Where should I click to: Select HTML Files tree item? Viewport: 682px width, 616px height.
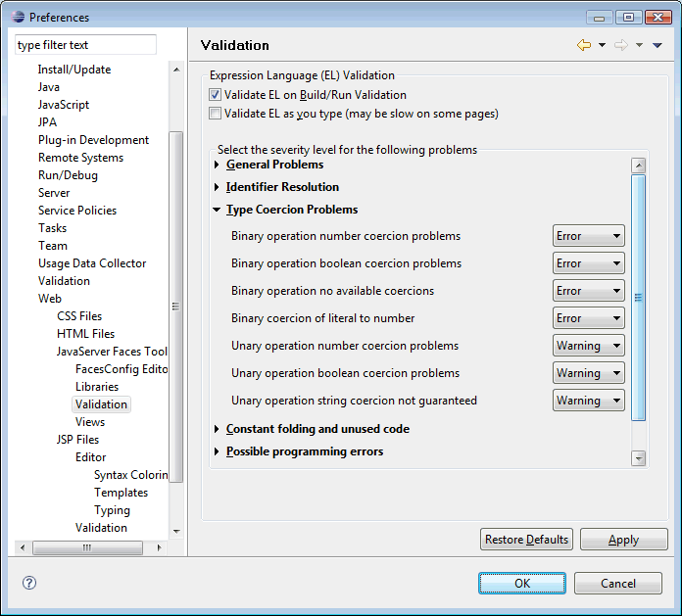(x=85, y=333)
